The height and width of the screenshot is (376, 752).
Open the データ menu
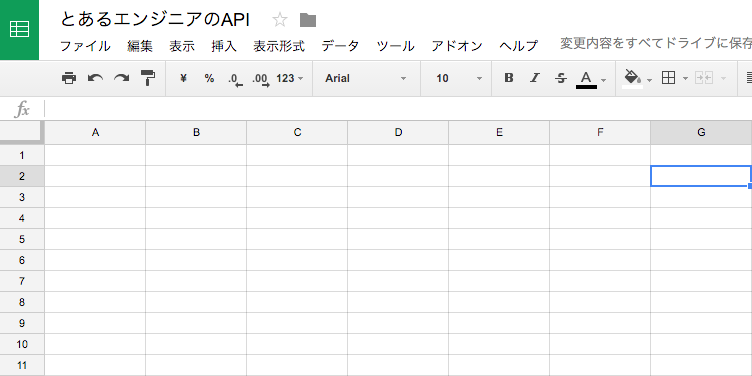point(340,46)
